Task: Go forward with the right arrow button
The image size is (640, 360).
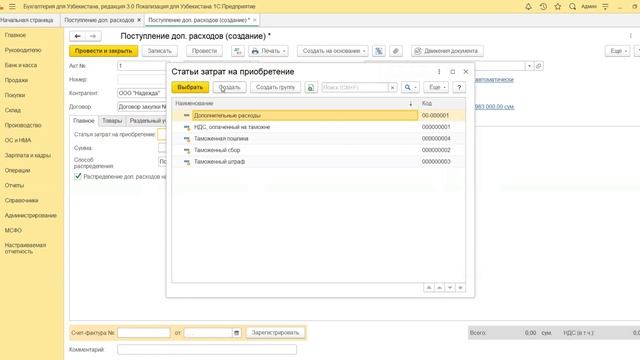Action: click(93, 36)
